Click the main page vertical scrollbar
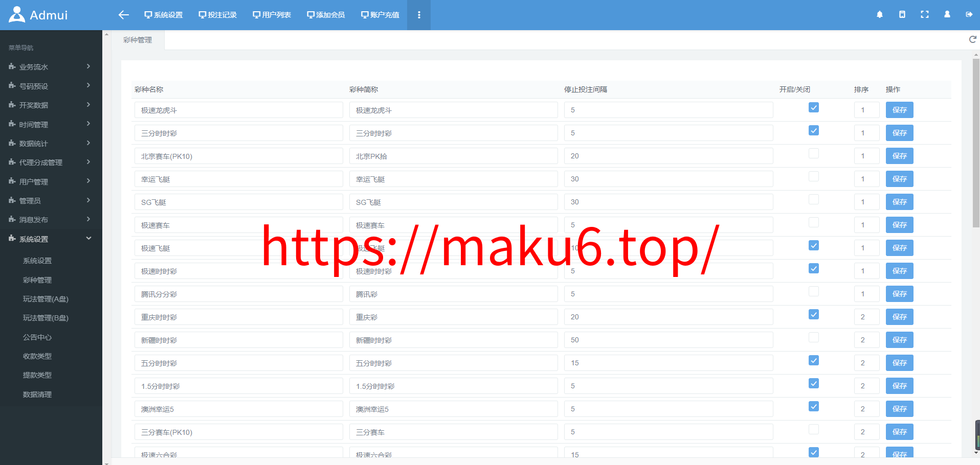The height and width of the screenshot is (465, 980). pyautogui.click(x=976, y=143)
